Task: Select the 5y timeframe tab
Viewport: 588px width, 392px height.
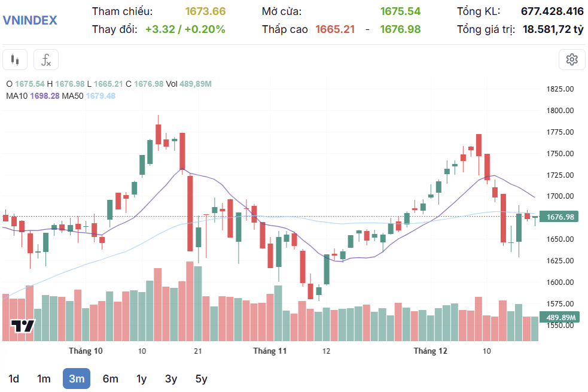Action: (200, 378)
